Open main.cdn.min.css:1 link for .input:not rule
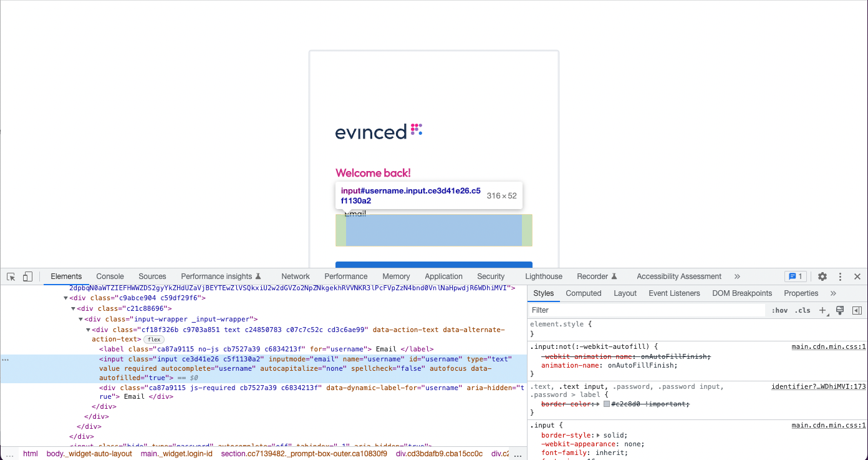The image size is (868, 460). [x=829, y=346]
